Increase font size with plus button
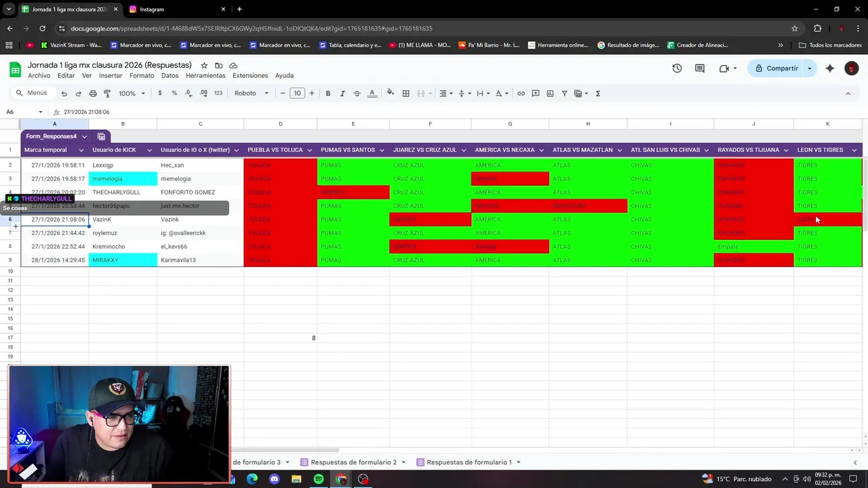 point(312,94)
